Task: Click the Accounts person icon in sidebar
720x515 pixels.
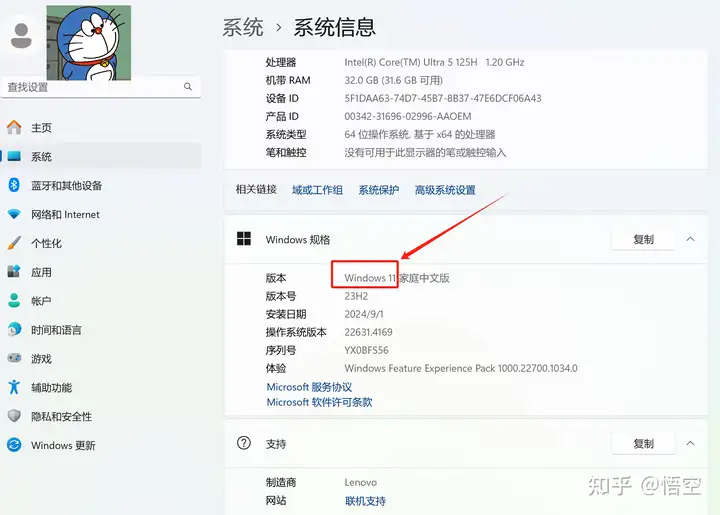Action: coord(14,301)
